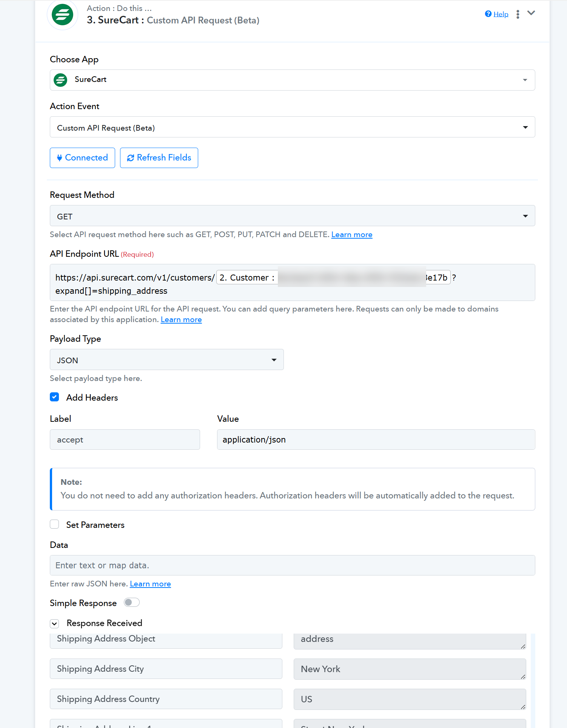Collapse the step with the header chevron
The width and height of the screenshot is (567, 728).
pos(531,13)
